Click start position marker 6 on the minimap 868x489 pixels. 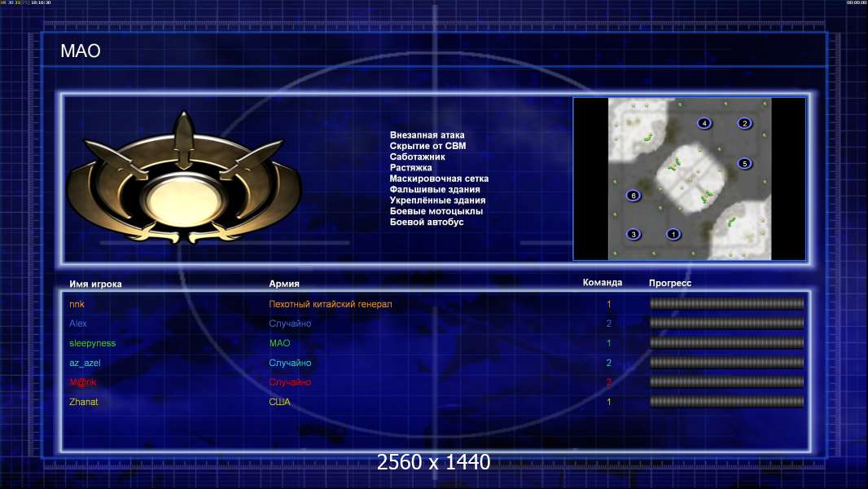click(x=633, y=196)
